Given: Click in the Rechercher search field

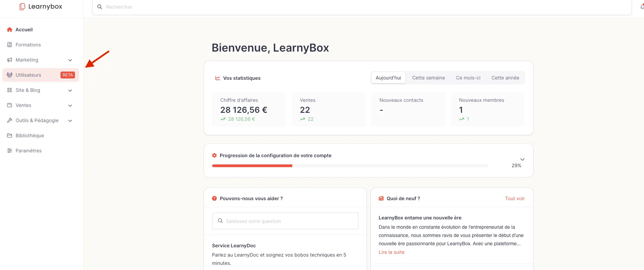Looking at the screenshot, I should pos(362,7).
